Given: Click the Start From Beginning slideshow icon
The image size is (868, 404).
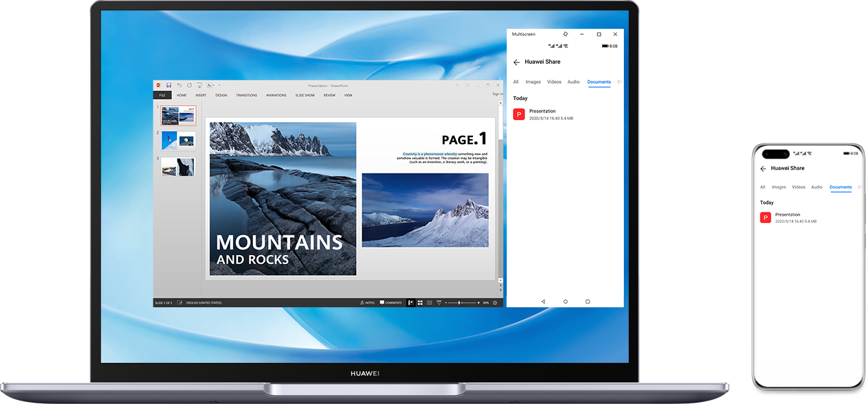Looking at the screenshot, I should [x=199, y=85].
